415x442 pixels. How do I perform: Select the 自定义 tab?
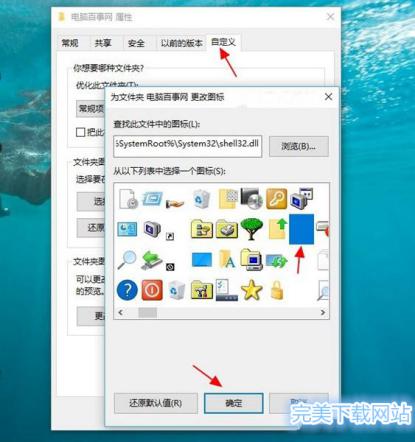tap(223, 42)
